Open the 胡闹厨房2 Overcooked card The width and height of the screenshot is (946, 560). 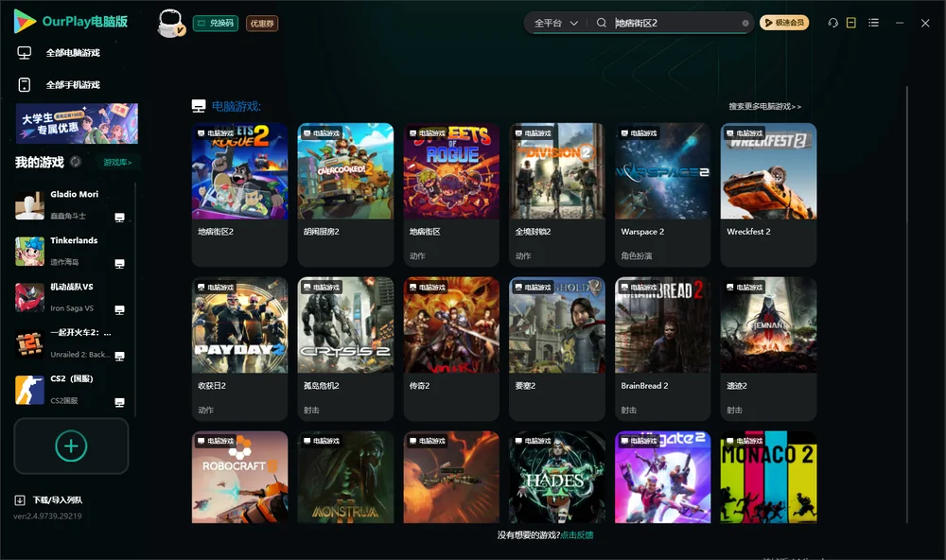[345, 194]
